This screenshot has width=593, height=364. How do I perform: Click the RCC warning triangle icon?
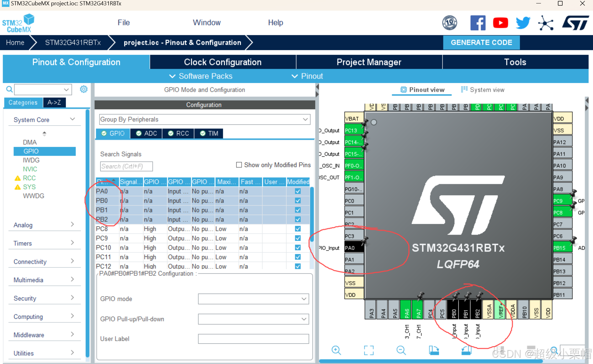coord(18,178)
